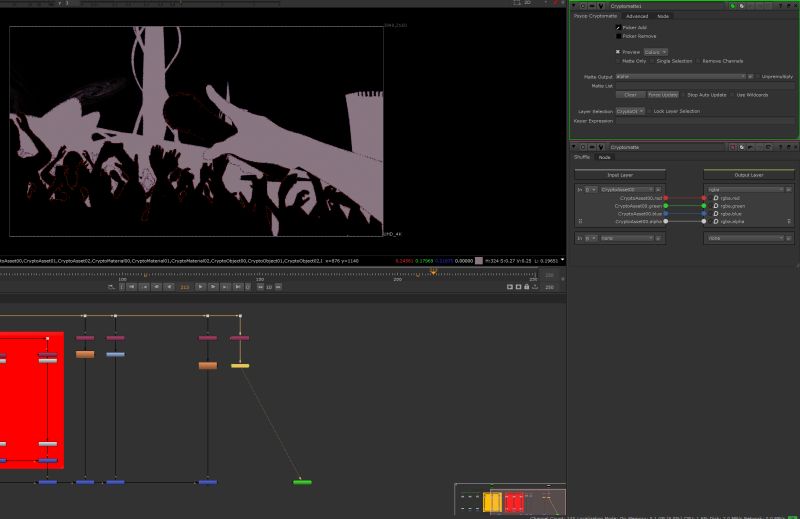Viewport: 800px width, 519px height.
Task: Click the Play forward button
Action: tap(201, 287)
